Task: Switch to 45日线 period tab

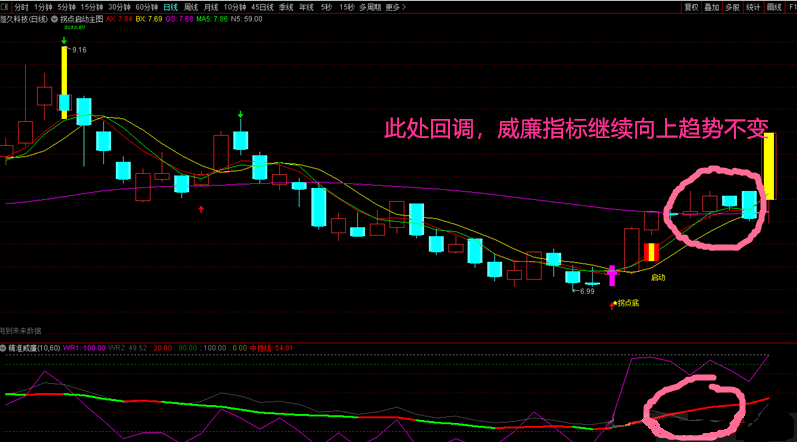Action: [262, 7]
